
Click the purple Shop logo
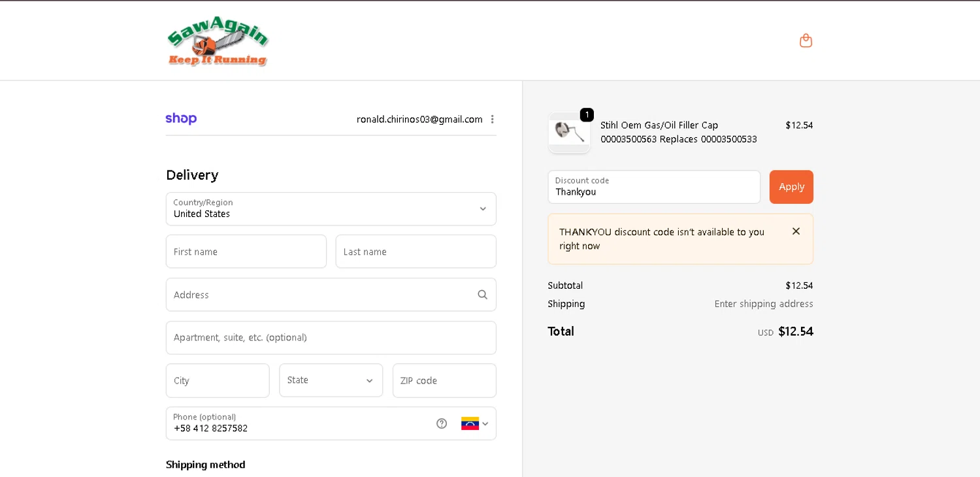[181, 118]
